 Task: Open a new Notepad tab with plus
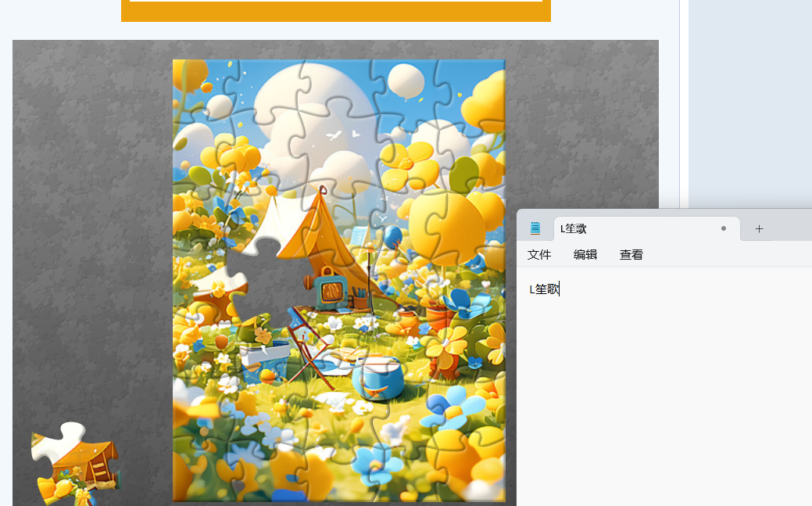coord(759,228)
